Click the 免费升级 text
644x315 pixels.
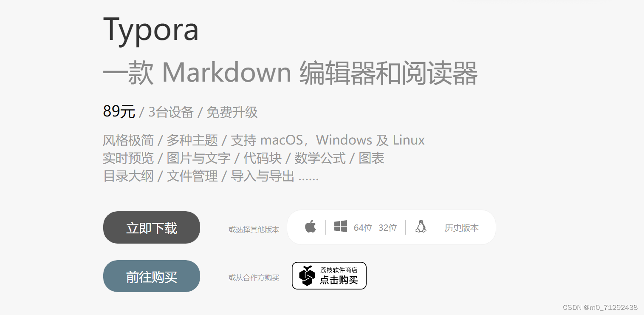click(232, 112)
